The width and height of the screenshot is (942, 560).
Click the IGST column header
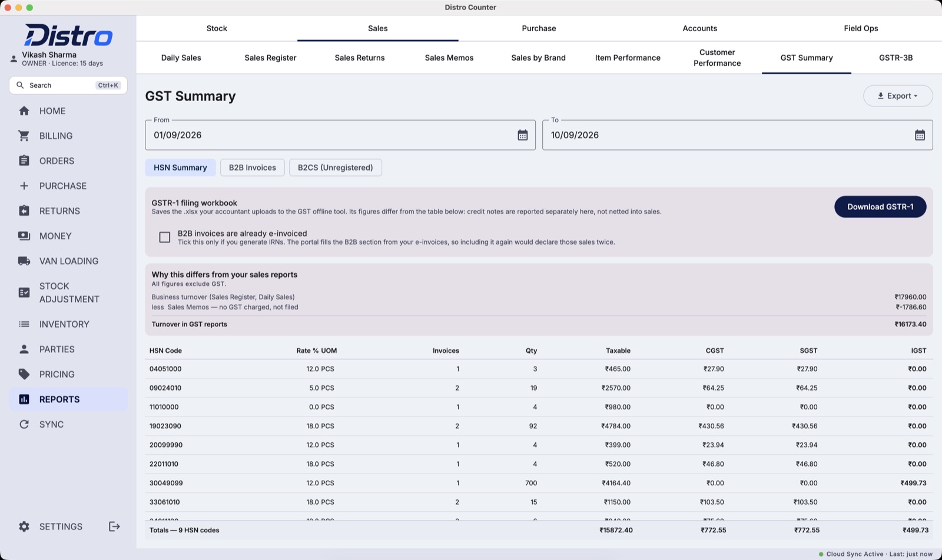point(918,351)
